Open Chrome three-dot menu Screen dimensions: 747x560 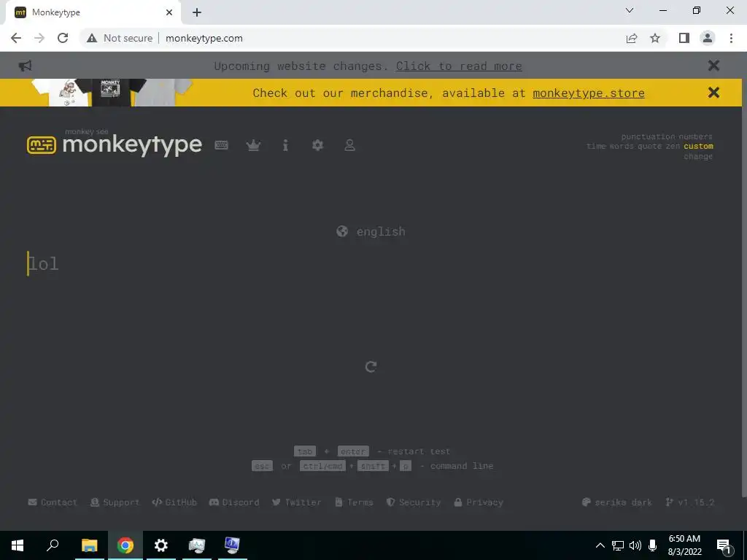pyautogui.click(x=731, y=38)
